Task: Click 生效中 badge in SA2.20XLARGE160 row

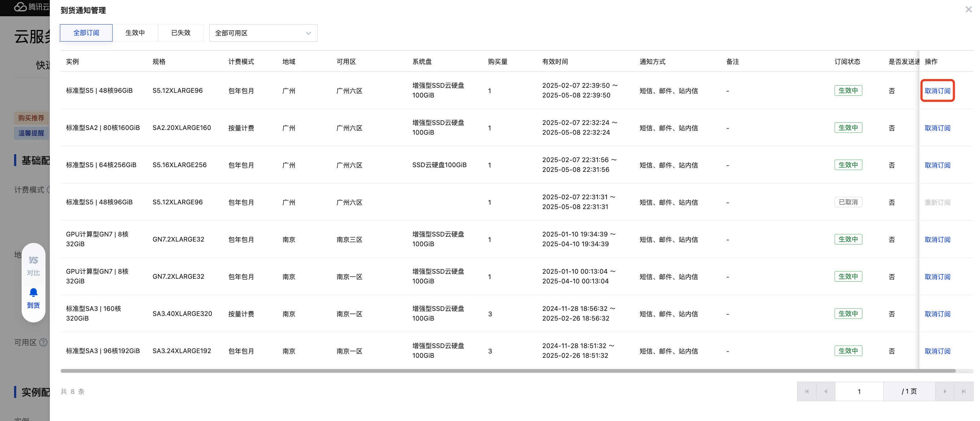Action: 848,128
